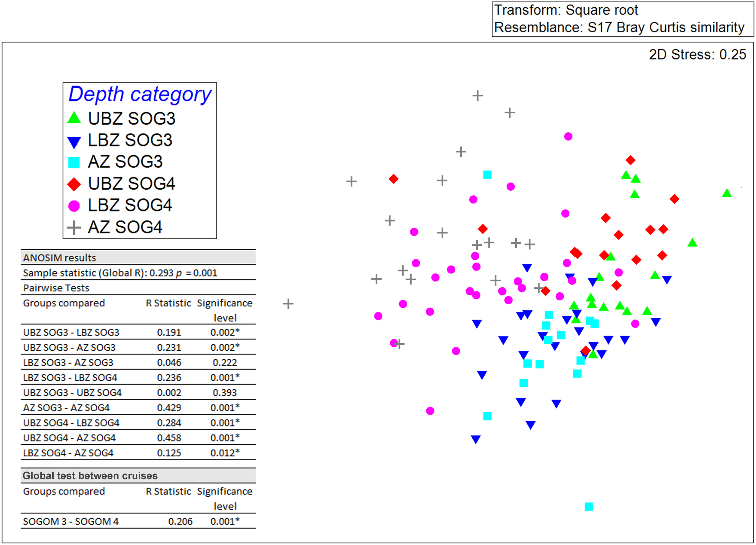
Task: Click R statistic value 0.458
Action: 169,438
